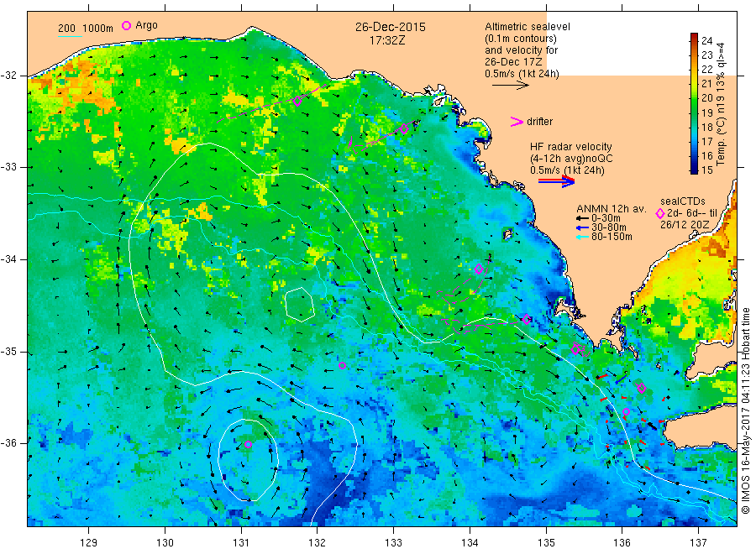Click the black altimetric velocity reference arrow
The image size is (756, 554).
click(511, 86)
